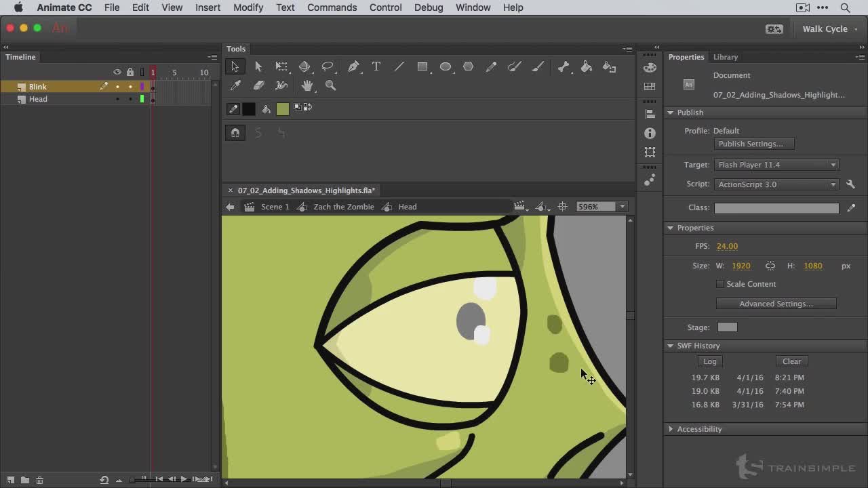The width and height of the screenshot is (868, 488).
Task: Select the Zoom magnifier tool
Action: click(330, 85)
